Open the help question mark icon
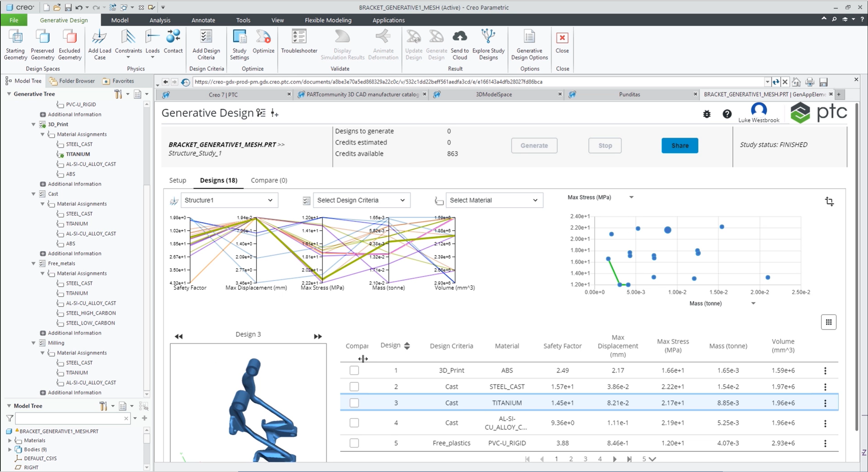Screen dimensions: 868x472 727,114
